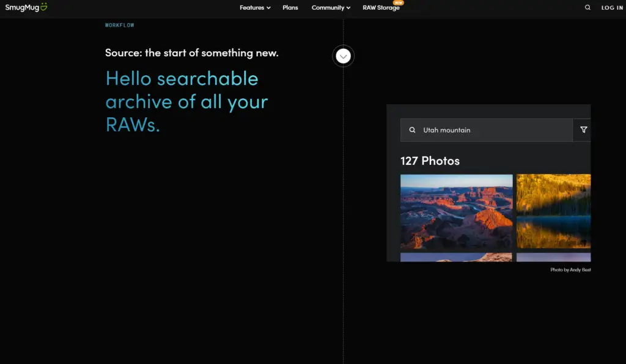626x364 pixels.
Task: Open the Plans page
Action: pos(290,8)
